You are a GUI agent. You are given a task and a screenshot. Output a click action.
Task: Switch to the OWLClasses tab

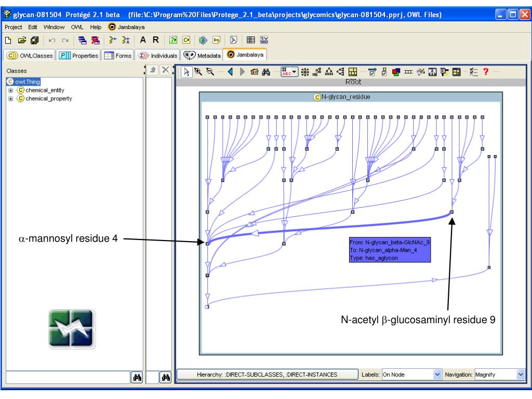pos(30,55)
